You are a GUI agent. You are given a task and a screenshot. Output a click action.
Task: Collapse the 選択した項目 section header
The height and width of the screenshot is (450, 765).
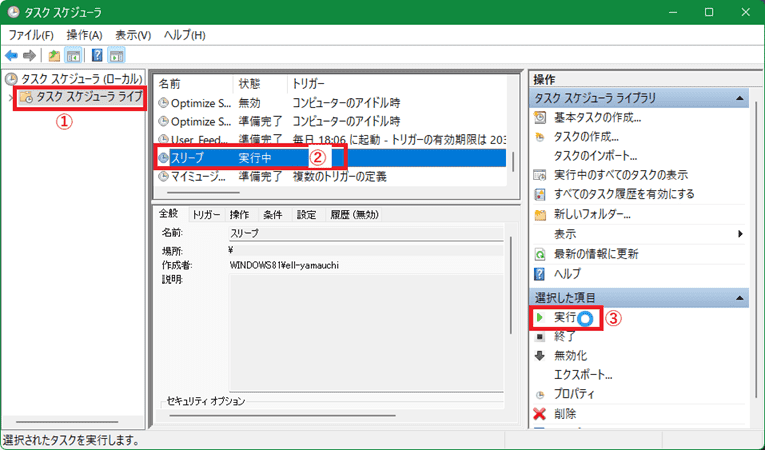pos(740,298)
